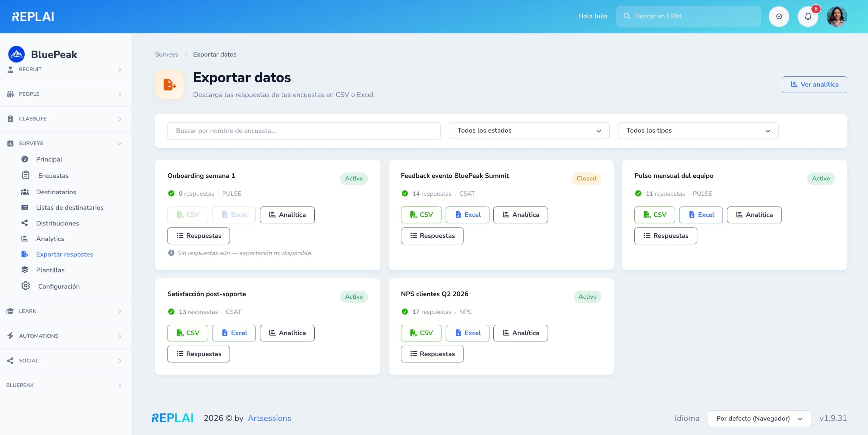Expand the AUTOMATIONS sidebar section

coord(65,336)
